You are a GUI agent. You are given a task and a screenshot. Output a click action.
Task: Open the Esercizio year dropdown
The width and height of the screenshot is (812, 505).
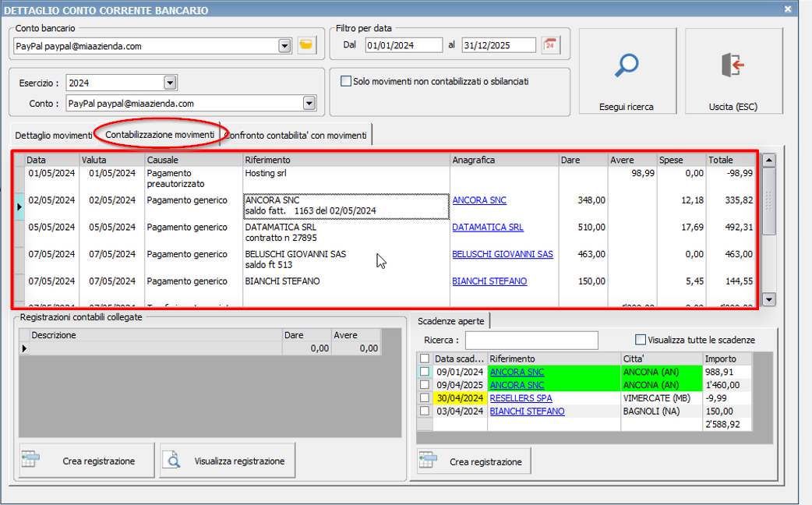(x=171, y=83)
